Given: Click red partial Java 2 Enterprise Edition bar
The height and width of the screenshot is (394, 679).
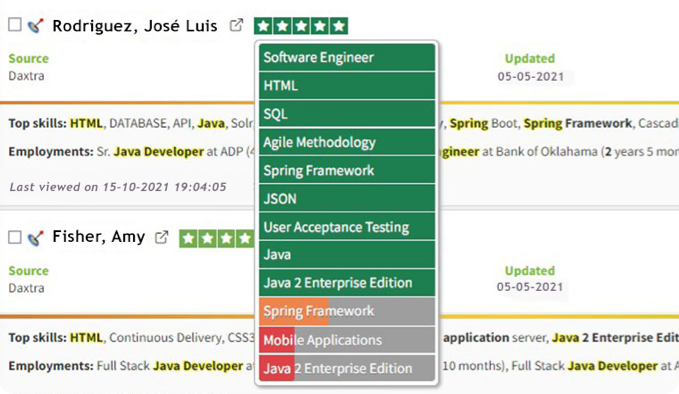Looking at the screenshot, I should click(x=347, y=368).
